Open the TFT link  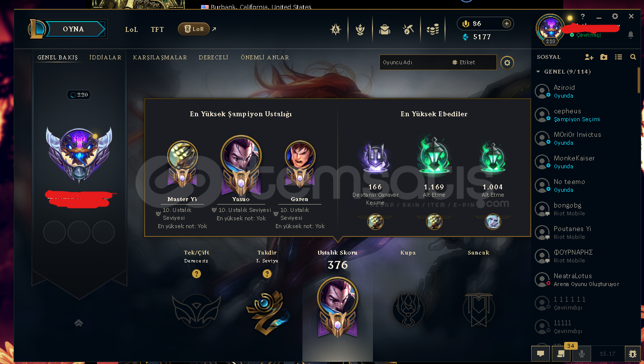tap(157, 29)
